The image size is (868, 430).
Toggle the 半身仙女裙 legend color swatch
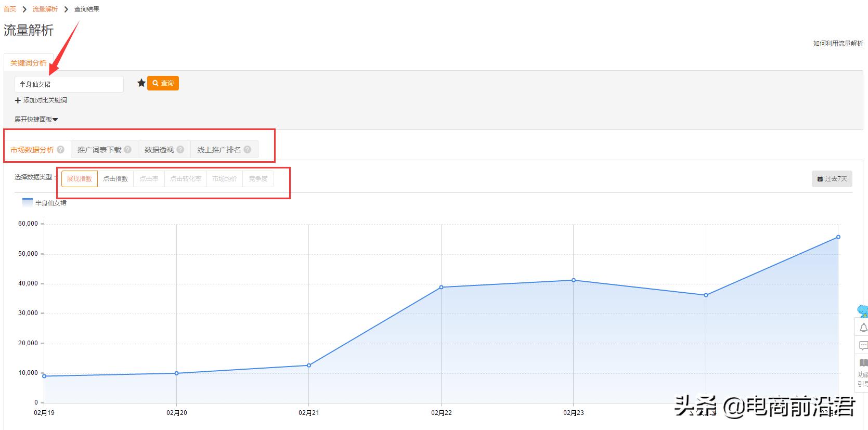pos(28,203)
